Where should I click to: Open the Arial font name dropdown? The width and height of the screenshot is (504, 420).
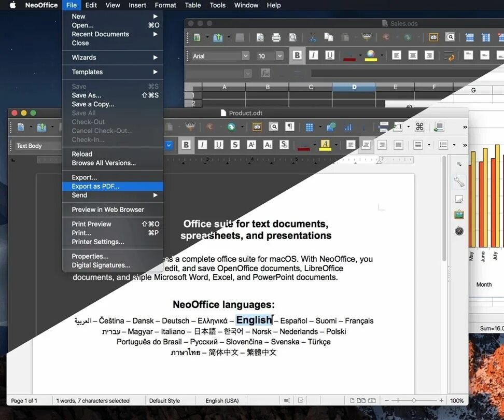click(246, 56)
